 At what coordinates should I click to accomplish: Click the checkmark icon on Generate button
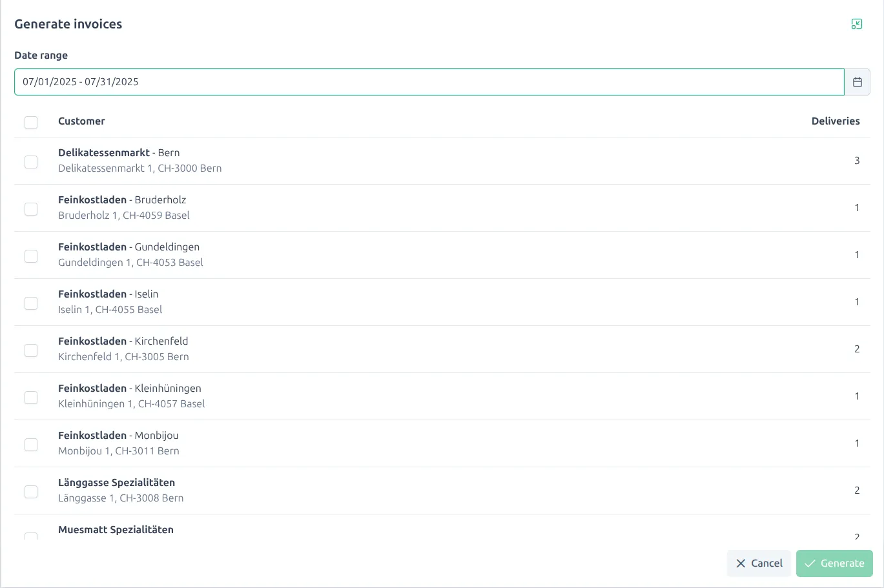click(x=810, y=563)
